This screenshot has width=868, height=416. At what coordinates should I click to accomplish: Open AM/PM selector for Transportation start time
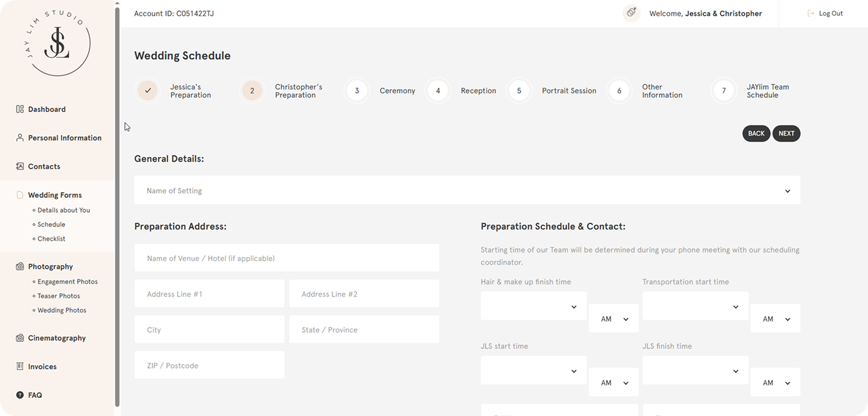click(x=775, y=319)
